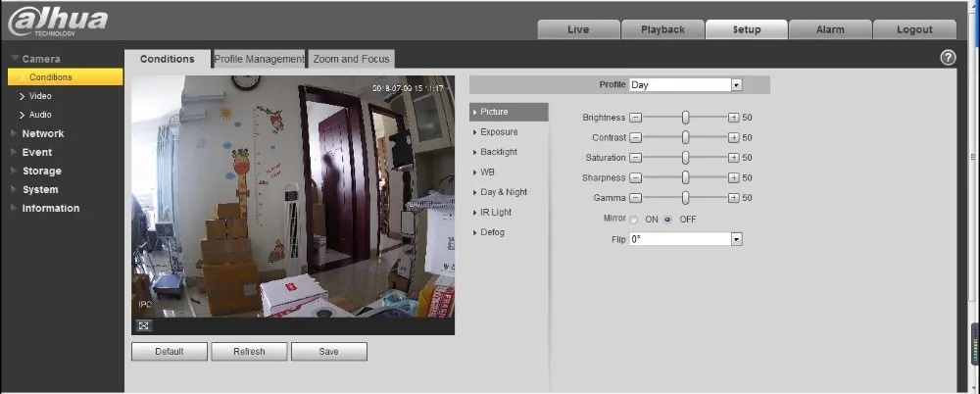Open the Zoom and Focus tab
Screen dimensions: 980x394
click(x=351, y=59)
